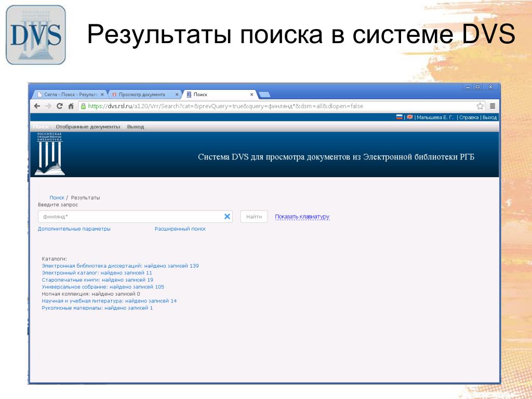This screenshot has width=532, height=399.
Task: Open a new browser tab
Action: point(264,95)
